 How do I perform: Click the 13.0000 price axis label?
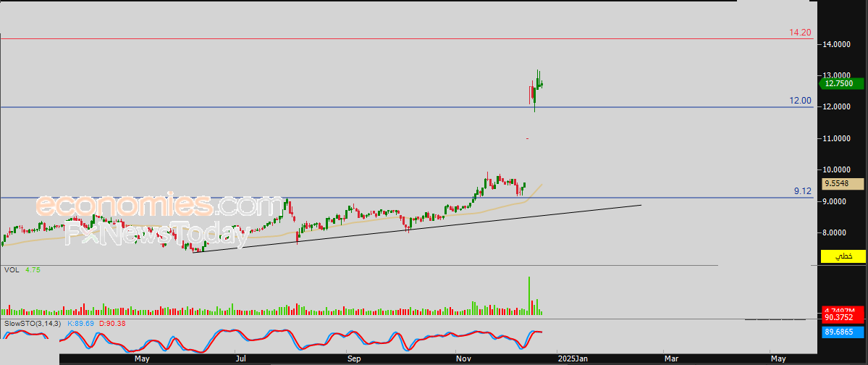point(836,75)
